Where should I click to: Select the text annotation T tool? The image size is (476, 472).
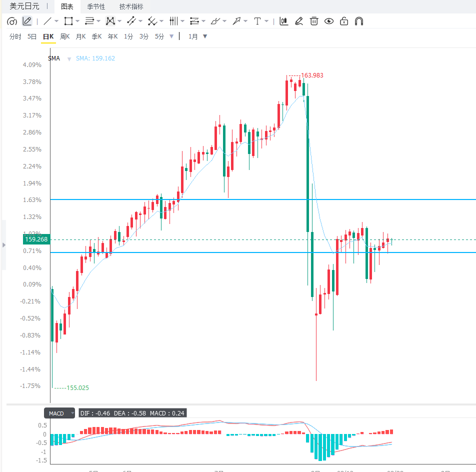[257, 21]
